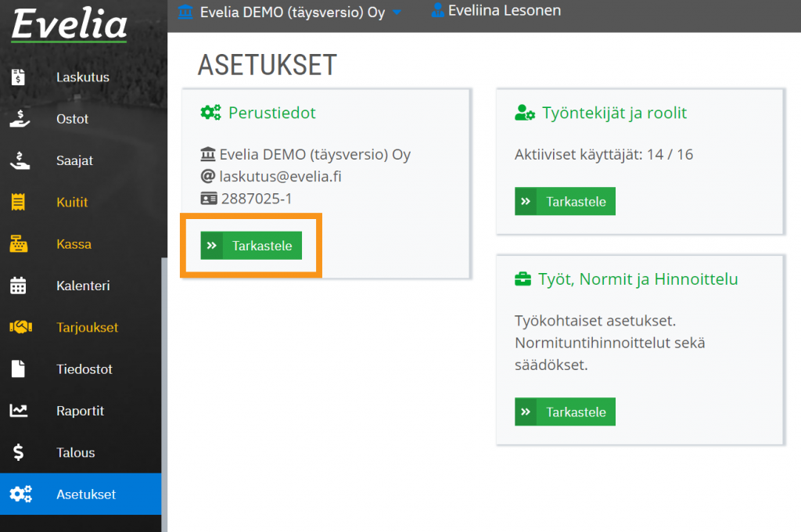Open the Evelia DEMO company dropdown arrow
801x532 pixels.
coord(397,12)
